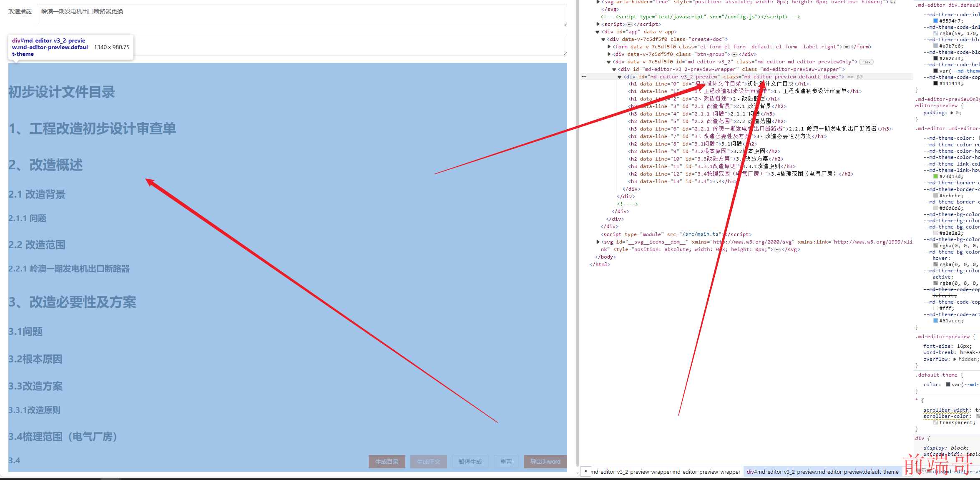Image resolution: width=980 pixels, height=480 pixels.
Task: Click the 3.2根本原因 heading in preview
Action: pyautogui.click(x=35, y=359)
